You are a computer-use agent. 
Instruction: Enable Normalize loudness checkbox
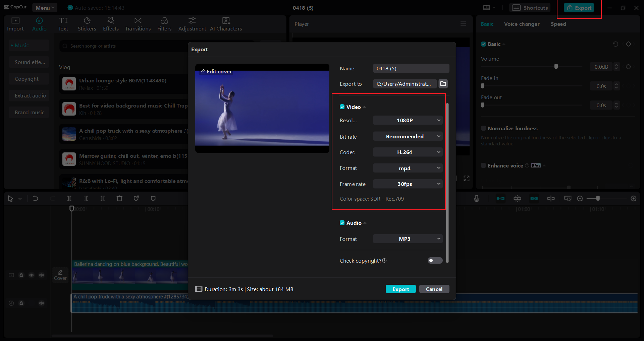pyautogui.click(x=483, y=128)
